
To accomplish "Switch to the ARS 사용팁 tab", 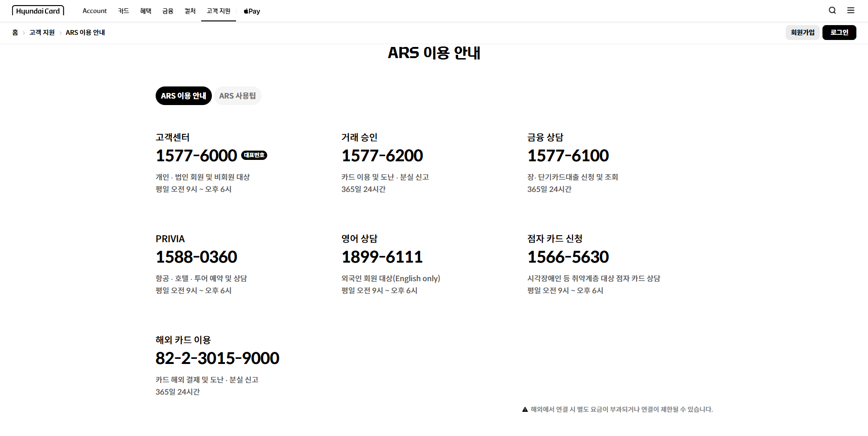I will [x=237, y=95].
